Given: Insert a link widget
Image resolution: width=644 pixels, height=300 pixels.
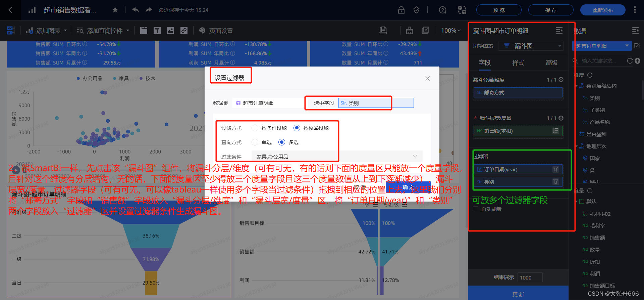Looking at the screenshot, I should tap(184, 31).
